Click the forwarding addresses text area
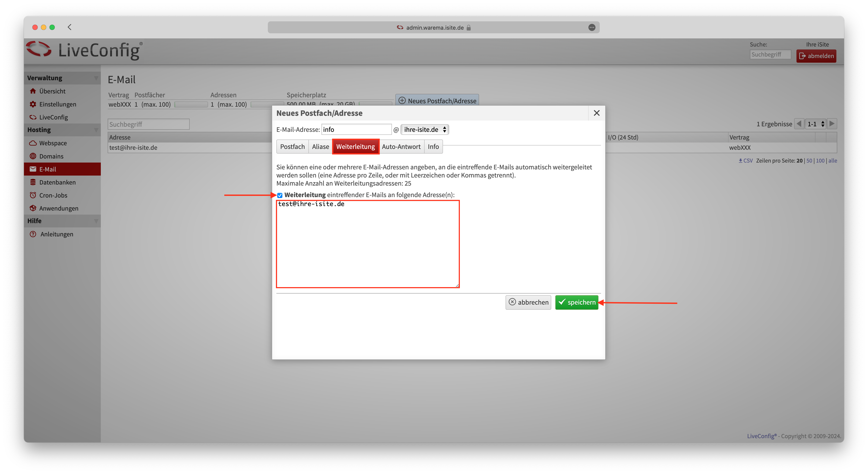Image resolution: width=868 pixels, height=474 pixels. [368, 244]
